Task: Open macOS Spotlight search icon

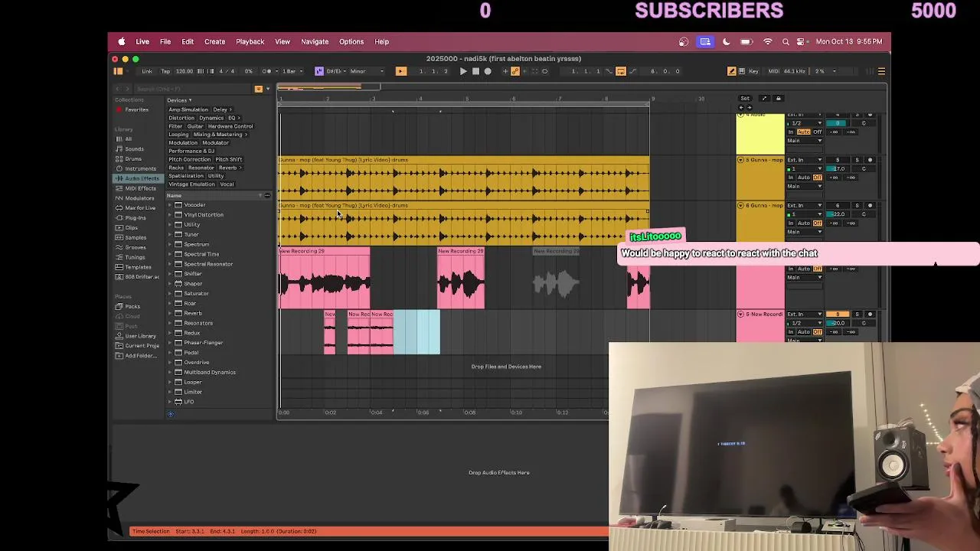Action: pyautogui.click(x=786, y=41)
